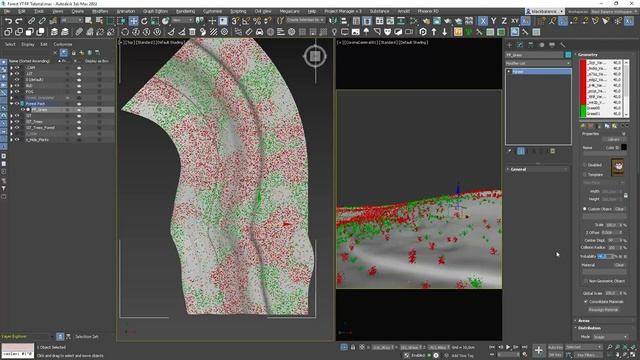Click the Redo arrow icon
The image size is (640, 360).
click(19, 21)
